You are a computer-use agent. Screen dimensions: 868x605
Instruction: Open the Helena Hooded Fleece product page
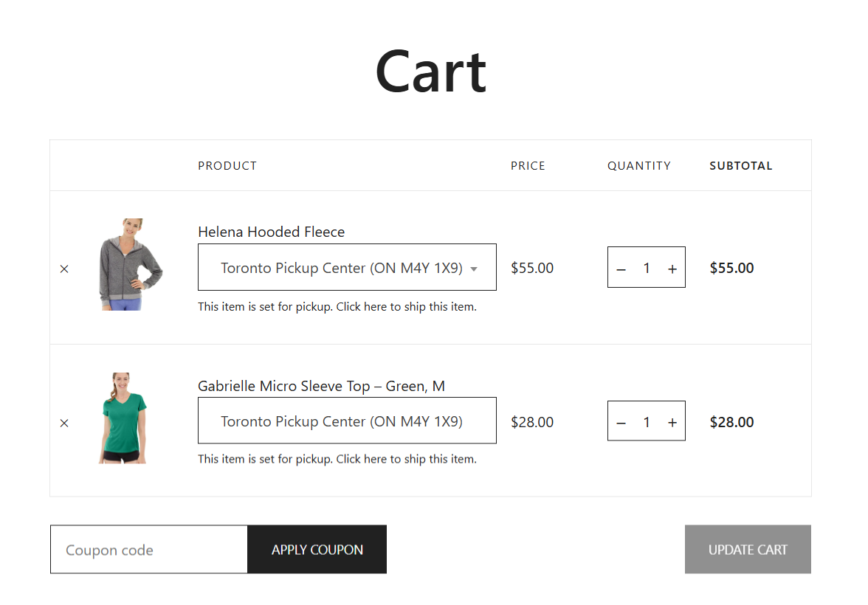[272, 231]
